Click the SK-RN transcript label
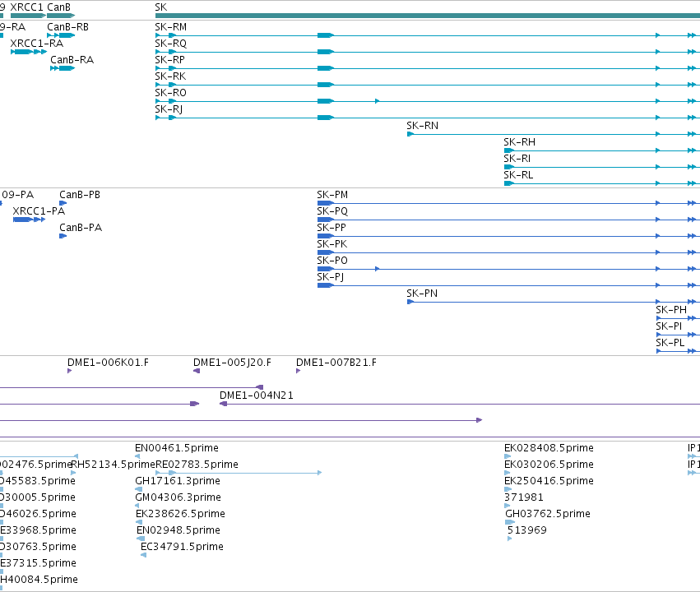This screenshot has height=592, width=700. (422, 126)
